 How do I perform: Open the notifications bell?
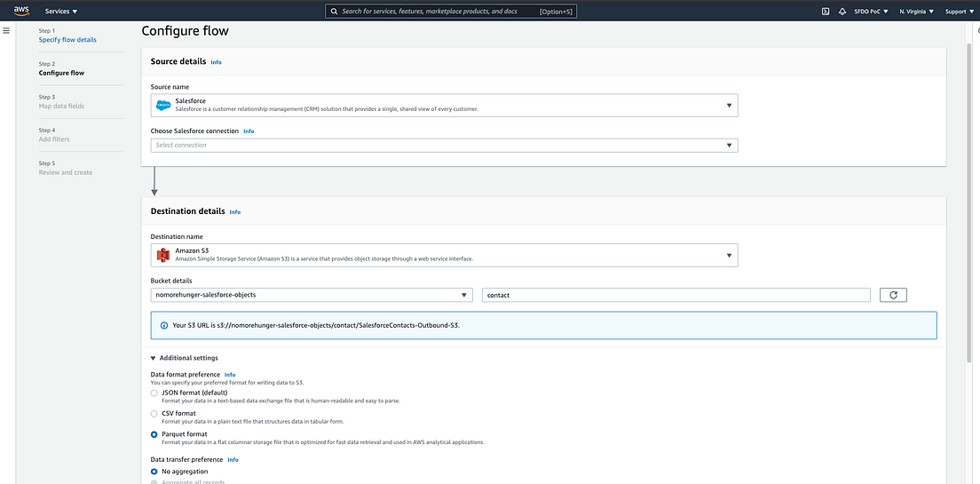click(842, 12)
